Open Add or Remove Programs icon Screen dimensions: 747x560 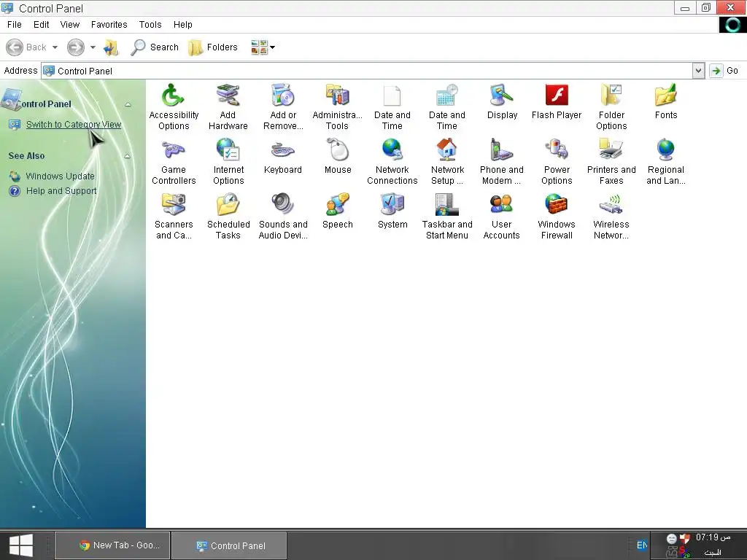click(283, 106)
